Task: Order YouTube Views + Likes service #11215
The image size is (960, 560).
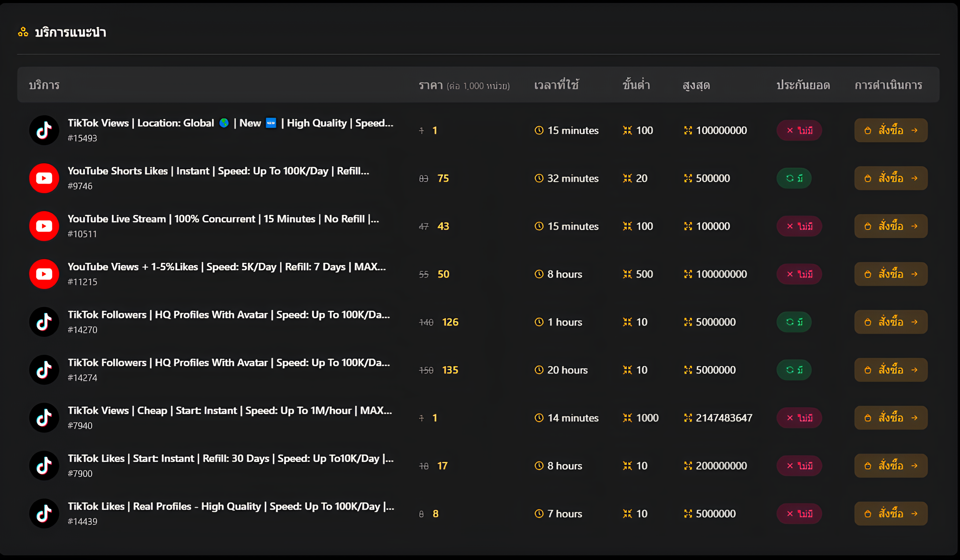Action: (891, 274)
